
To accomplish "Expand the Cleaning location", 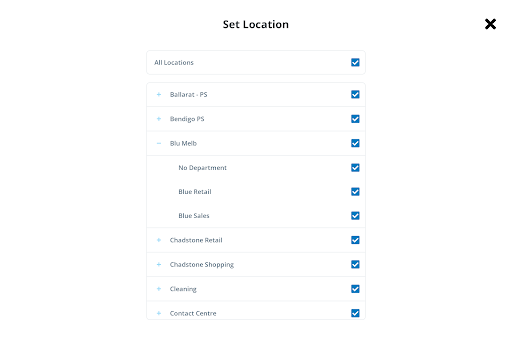I will click(x=159, y=289).
